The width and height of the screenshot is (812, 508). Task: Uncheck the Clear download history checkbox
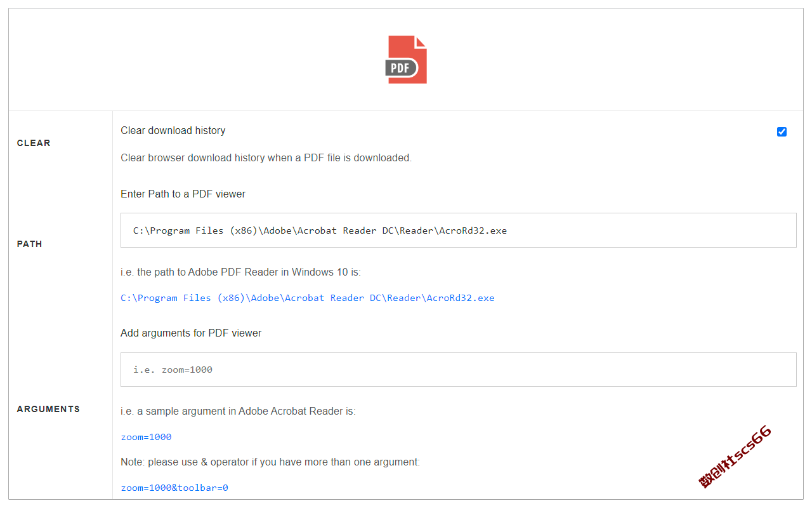click(782, 131)
